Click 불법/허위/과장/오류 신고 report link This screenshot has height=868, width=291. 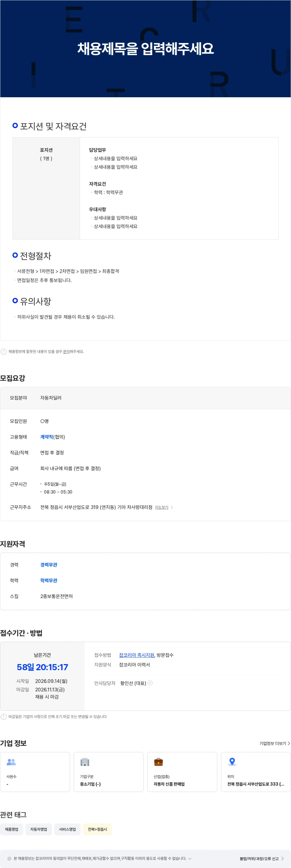pyautogui.click(x=259, y=859)
